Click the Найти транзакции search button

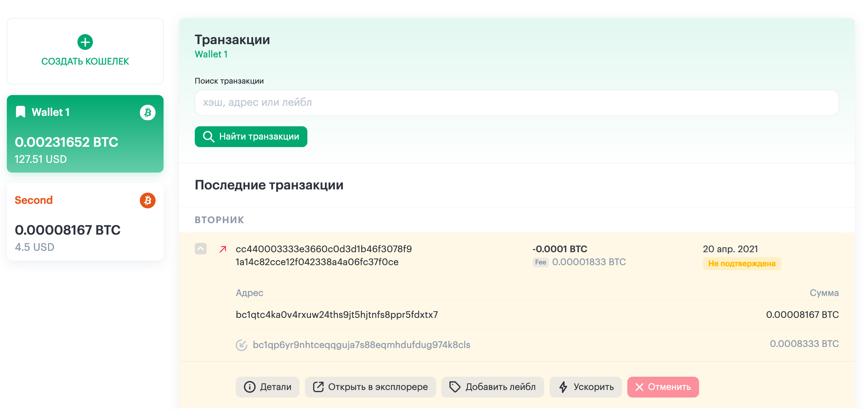[251, 136]
